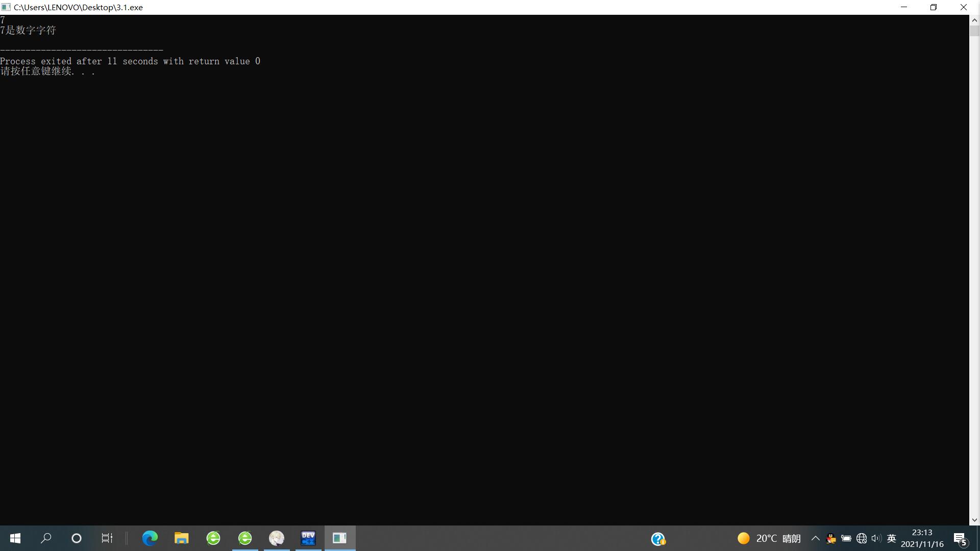Open the Cortana circle icon
Image resolution: width=980 pixels, height=551 pixels.
click(x=77, y=538)
